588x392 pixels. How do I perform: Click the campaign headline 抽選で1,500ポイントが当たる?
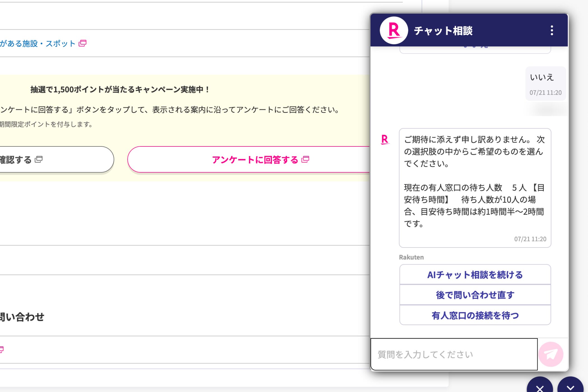[x=120, y=90]
